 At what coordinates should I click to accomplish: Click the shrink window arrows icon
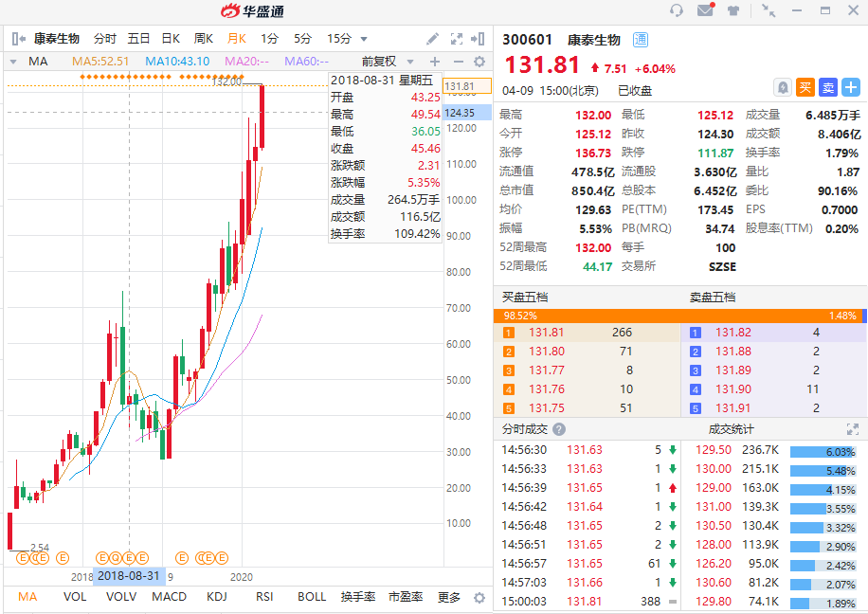(769, 10)
